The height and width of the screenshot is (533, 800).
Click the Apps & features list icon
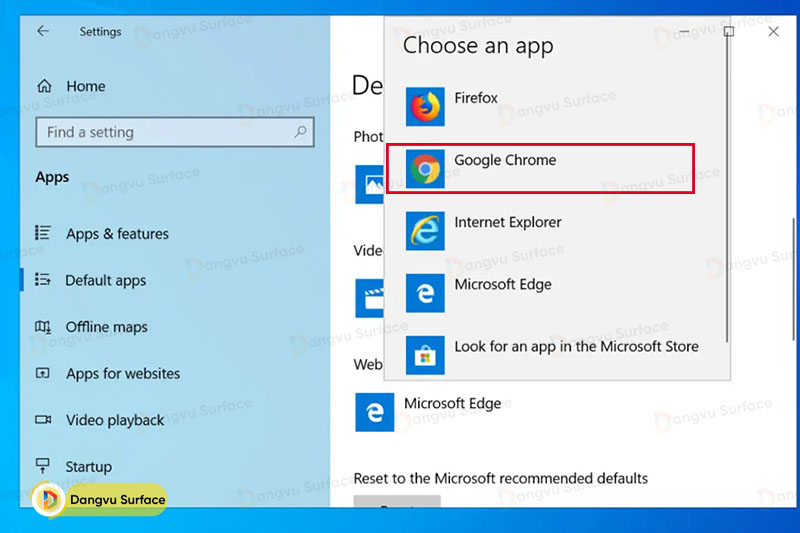pyautogui.click(x=43, y=233)
